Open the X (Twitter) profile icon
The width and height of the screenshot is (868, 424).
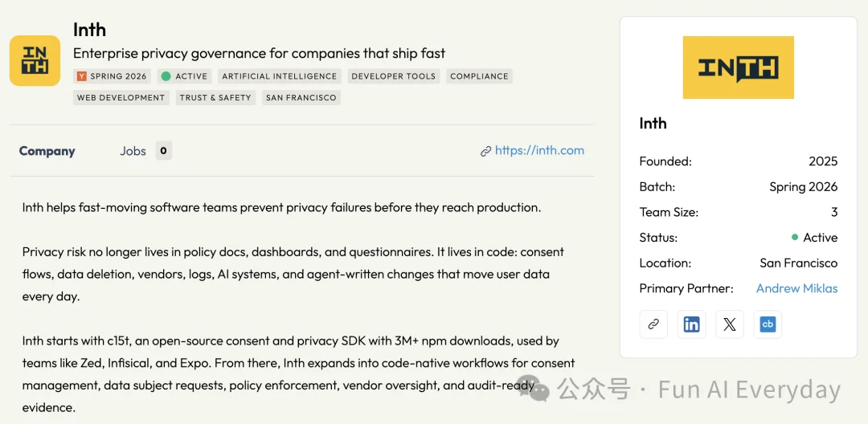[x=730, y=324]
